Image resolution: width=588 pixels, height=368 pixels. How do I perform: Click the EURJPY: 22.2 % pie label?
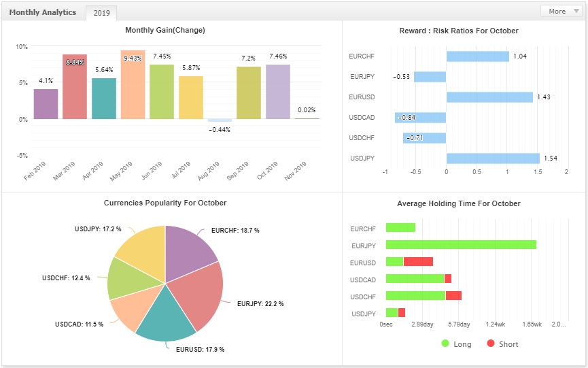pyautogui.click(x=260, y=304)
